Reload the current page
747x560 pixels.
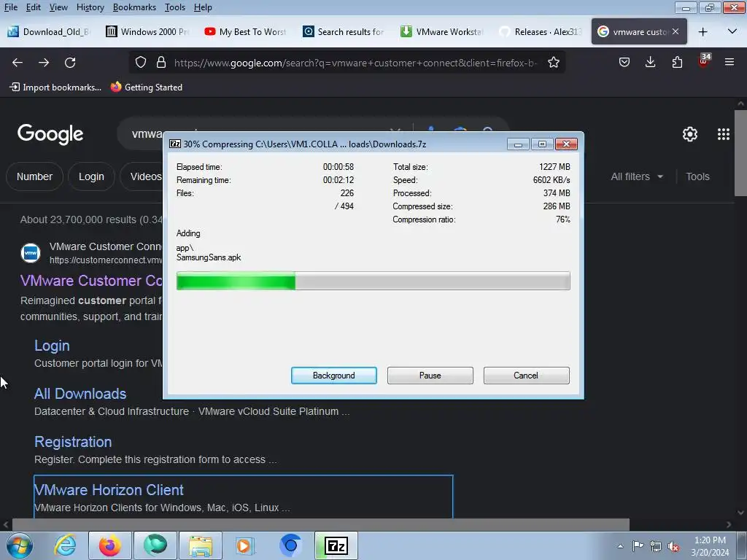[x=70, y=63]
